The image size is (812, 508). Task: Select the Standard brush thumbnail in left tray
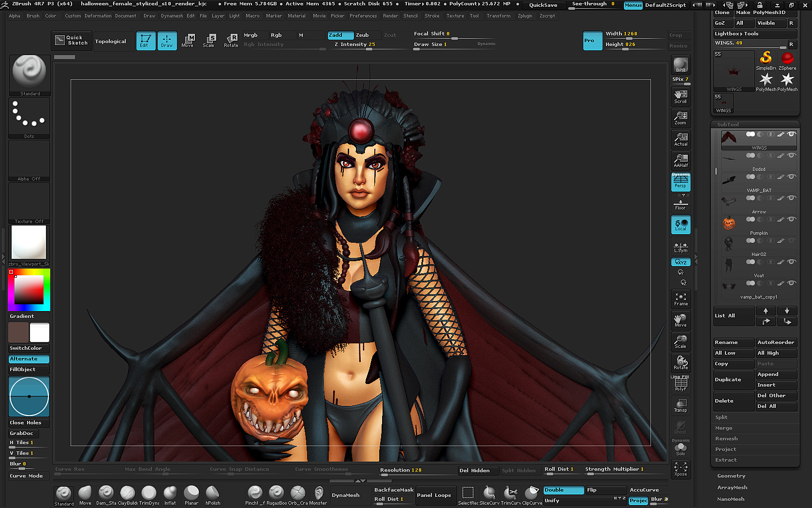[30, 75]
